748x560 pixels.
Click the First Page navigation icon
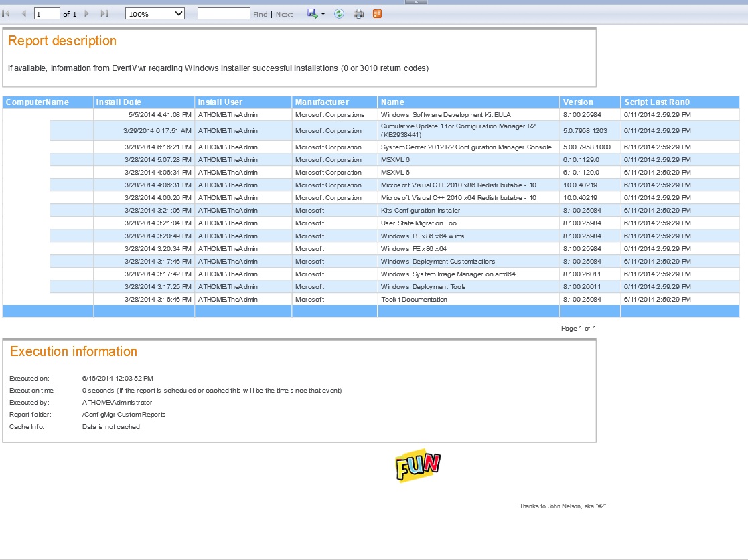[7, 14]
